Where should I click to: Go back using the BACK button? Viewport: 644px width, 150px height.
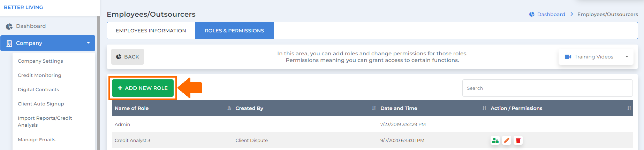coord(128,57)
